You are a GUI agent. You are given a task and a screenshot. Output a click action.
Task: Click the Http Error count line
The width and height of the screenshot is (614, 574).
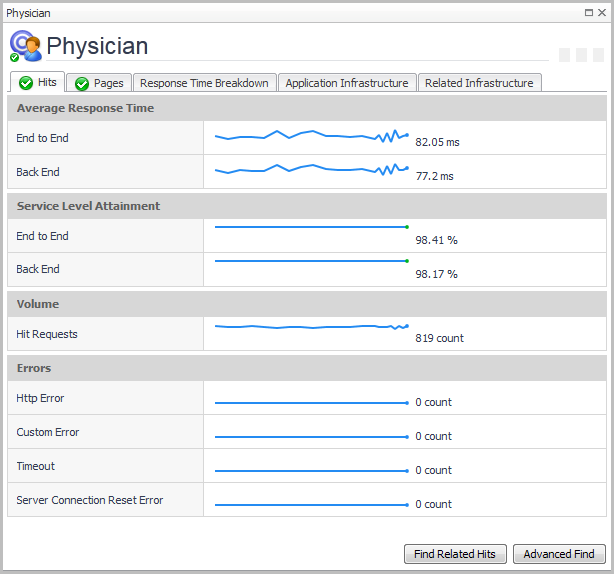coord(311,403)
